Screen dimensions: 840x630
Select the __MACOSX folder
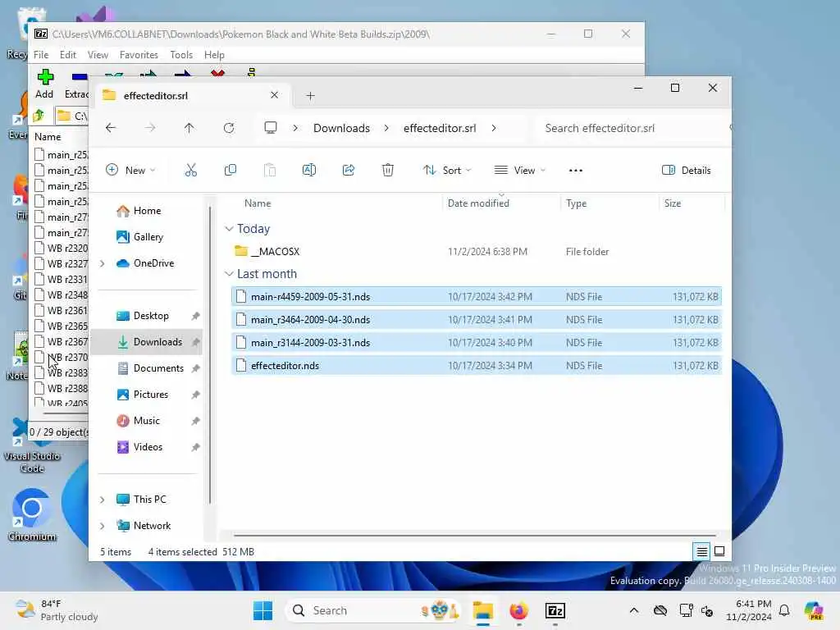click(x=477, y=251)
